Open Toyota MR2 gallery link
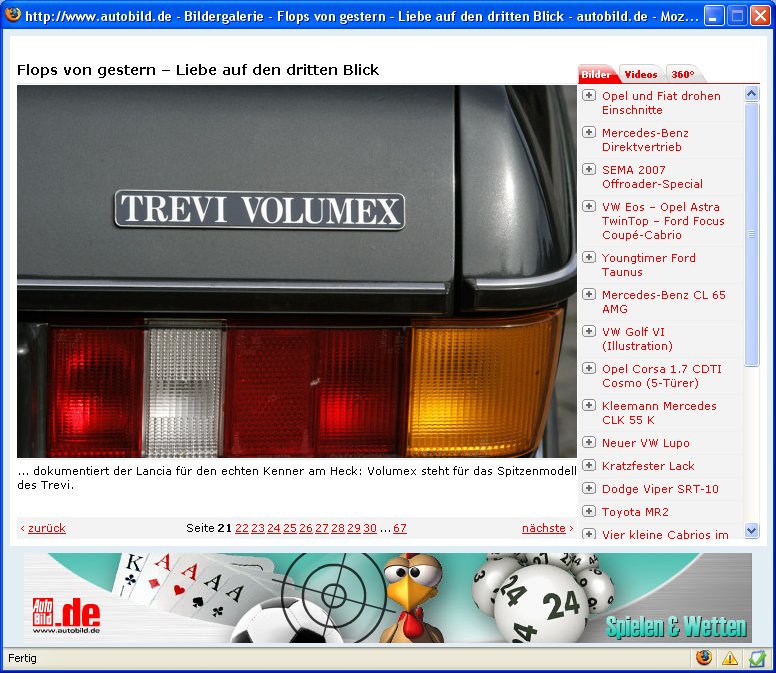 coord(635,512)
